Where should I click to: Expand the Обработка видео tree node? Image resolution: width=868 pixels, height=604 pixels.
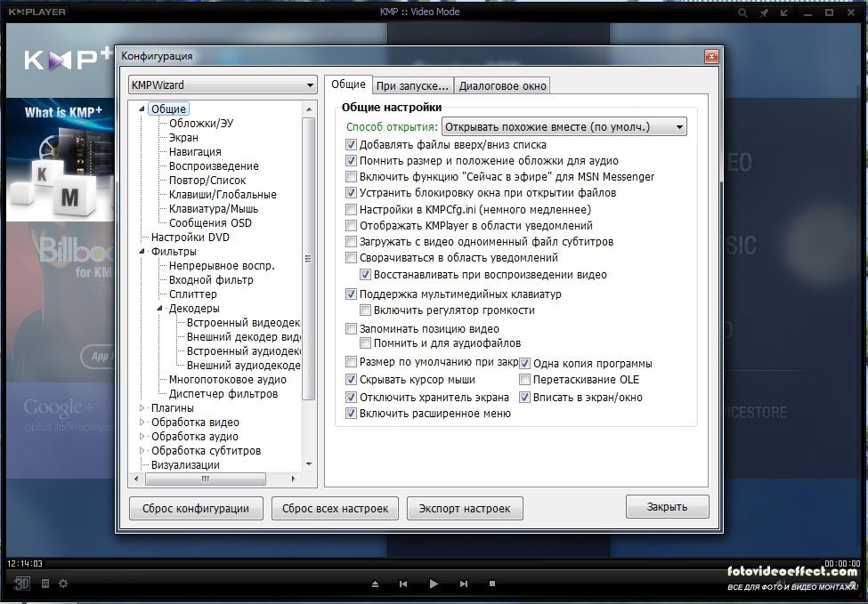tap(142, 423)
